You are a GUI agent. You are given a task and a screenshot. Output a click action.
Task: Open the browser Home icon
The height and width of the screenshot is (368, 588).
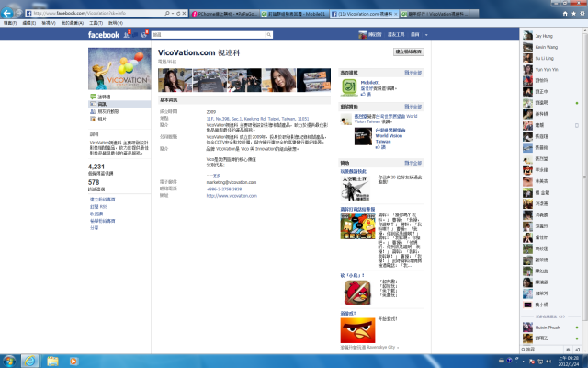(565, 14)
